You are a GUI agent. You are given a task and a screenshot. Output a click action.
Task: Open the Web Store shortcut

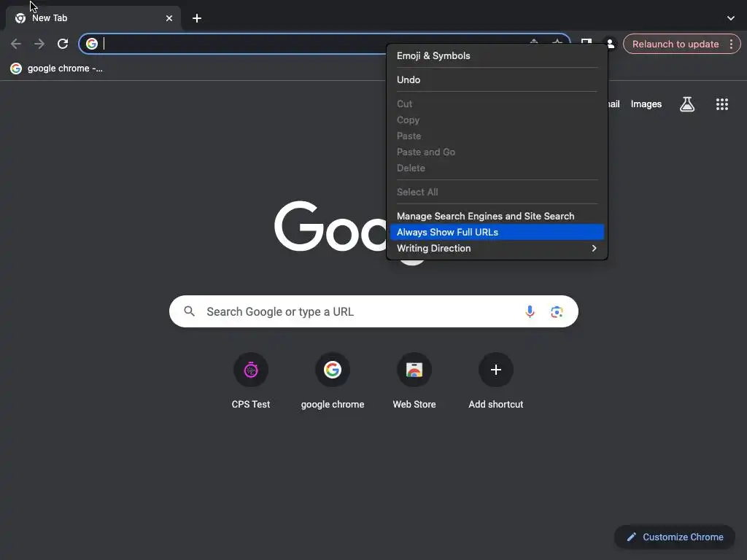tap(414, 381)
